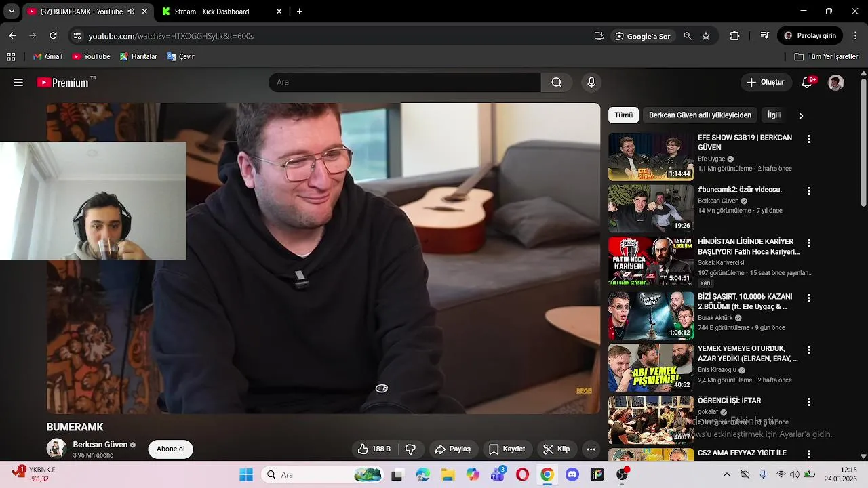Open YouTube bookmark in bookmarks bar

pos(91,57)
